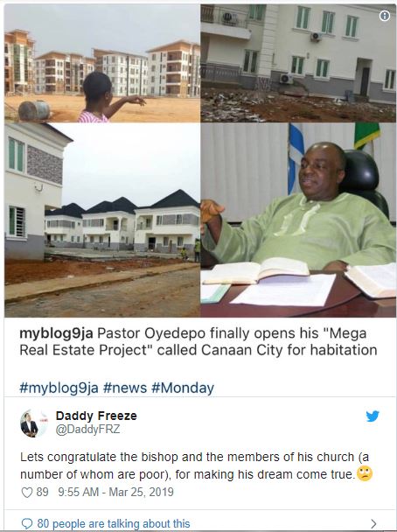397x532 pixels.
Task: Open the '80 people are talking about this' link
Action: tap(114, 523)
